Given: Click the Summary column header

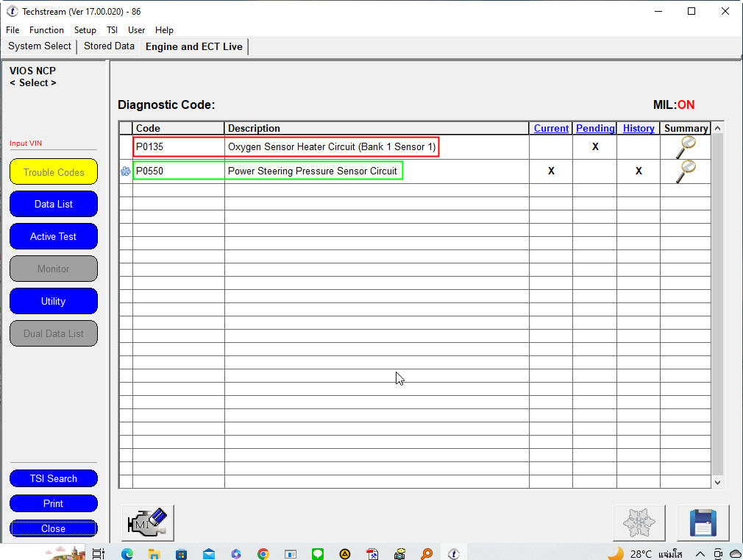Looking at the screenshot, I should (686, 128).
